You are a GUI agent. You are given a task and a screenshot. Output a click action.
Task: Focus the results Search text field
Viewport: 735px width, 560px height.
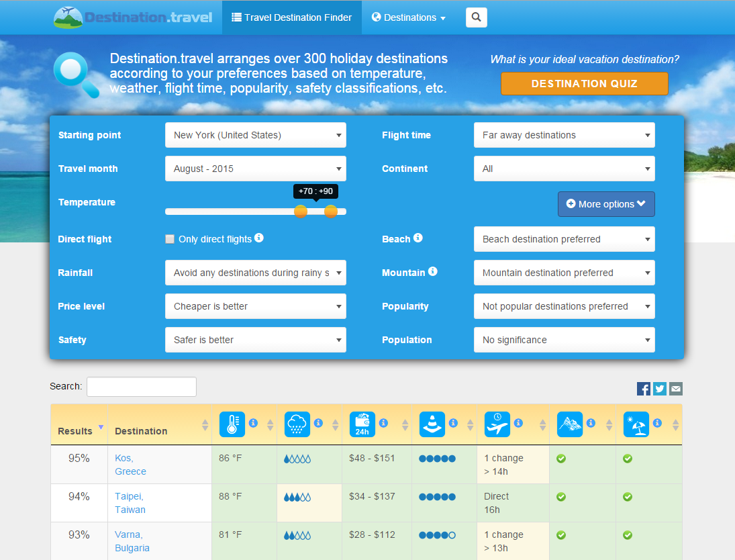click(142, 387)
